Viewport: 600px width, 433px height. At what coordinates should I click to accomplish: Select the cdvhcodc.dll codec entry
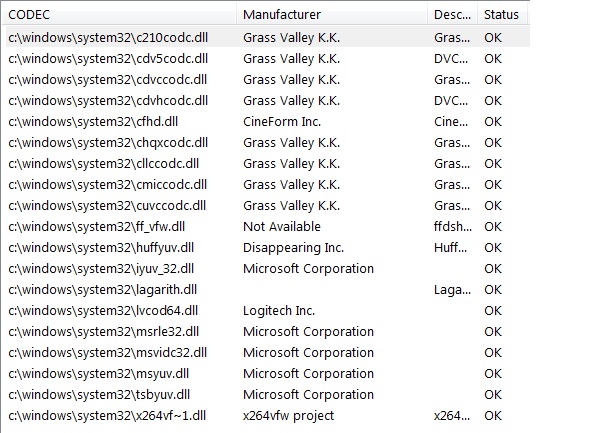pyautogui.click(x=108, y=100)
